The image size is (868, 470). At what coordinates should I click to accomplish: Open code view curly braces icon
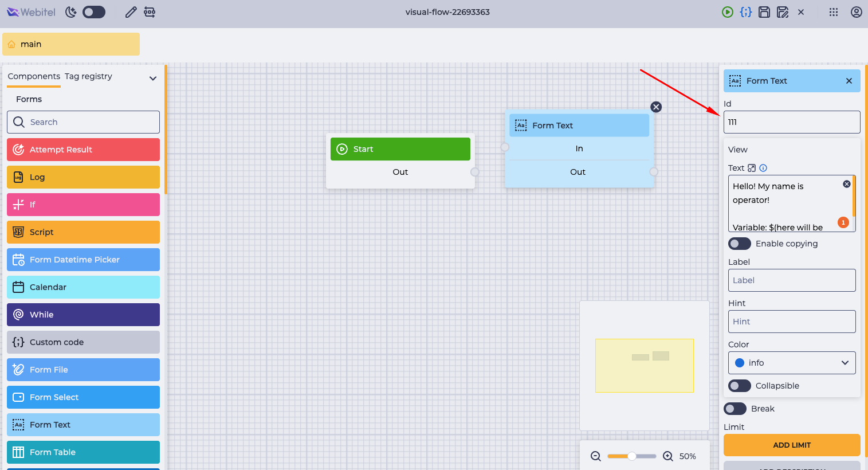(x=746, y=12)
